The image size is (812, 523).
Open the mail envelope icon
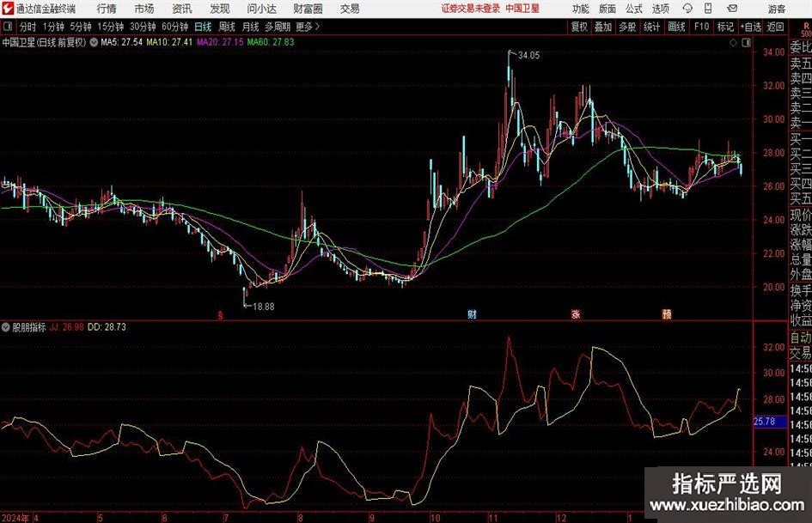pos(732,9)
